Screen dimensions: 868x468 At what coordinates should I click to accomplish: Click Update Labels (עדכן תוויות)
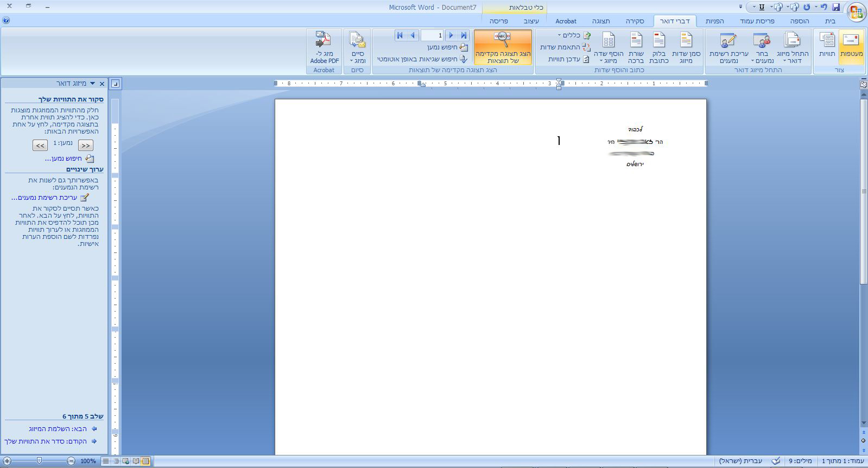coord(569,59)
